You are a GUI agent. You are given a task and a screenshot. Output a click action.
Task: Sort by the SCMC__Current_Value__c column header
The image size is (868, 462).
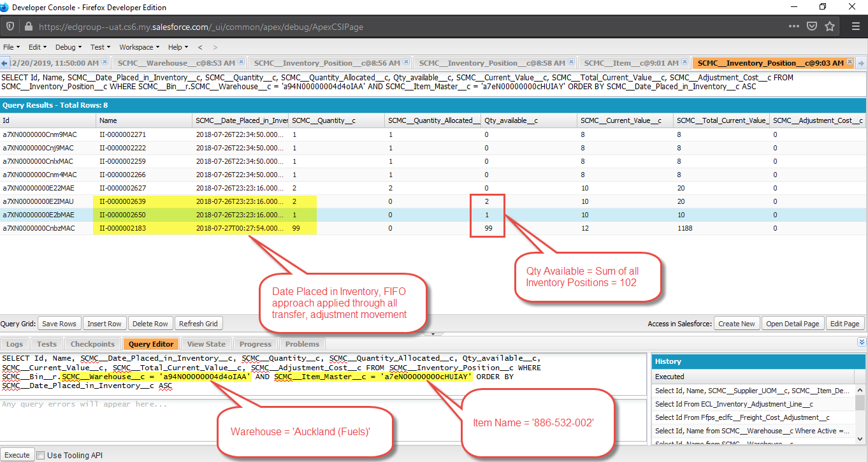[625, 120]
